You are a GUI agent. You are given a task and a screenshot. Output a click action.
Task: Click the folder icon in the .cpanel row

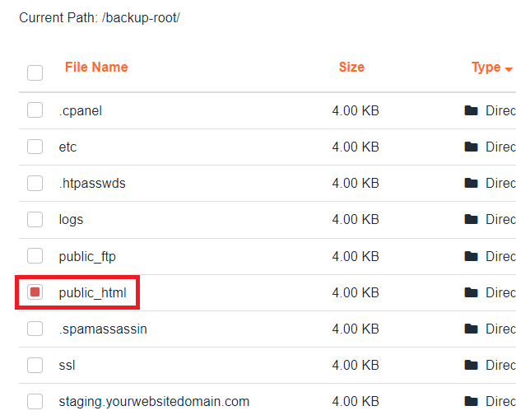tap(471, 110)
